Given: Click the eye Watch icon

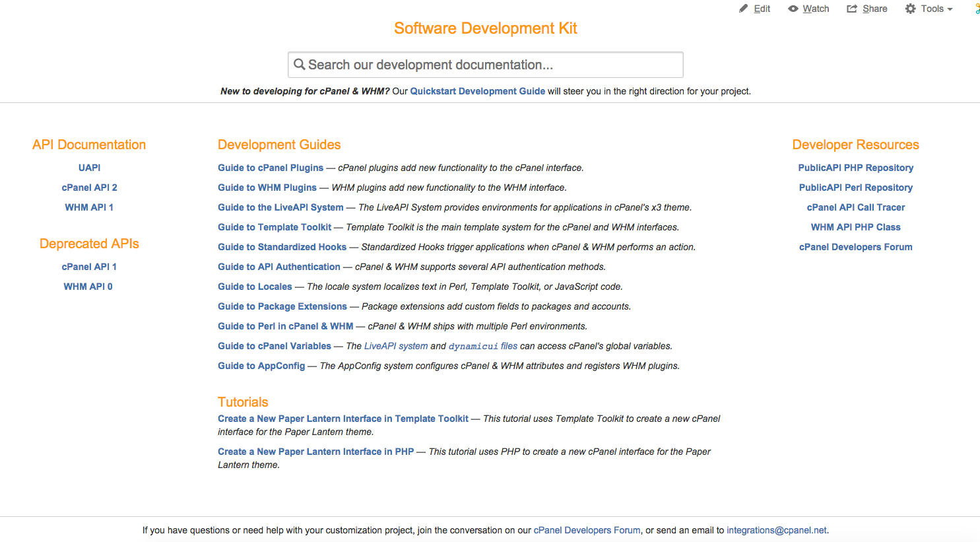Looking at the screenshot, I should pyautogui.click(x=793, y=9).
